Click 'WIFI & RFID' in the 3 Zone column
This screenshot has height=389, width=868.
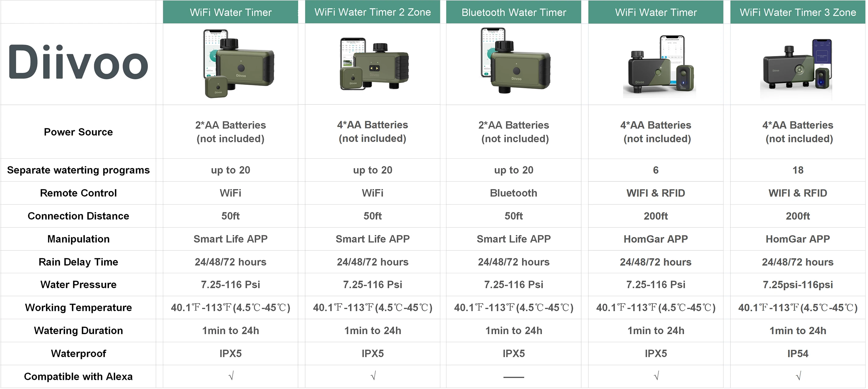798,193
